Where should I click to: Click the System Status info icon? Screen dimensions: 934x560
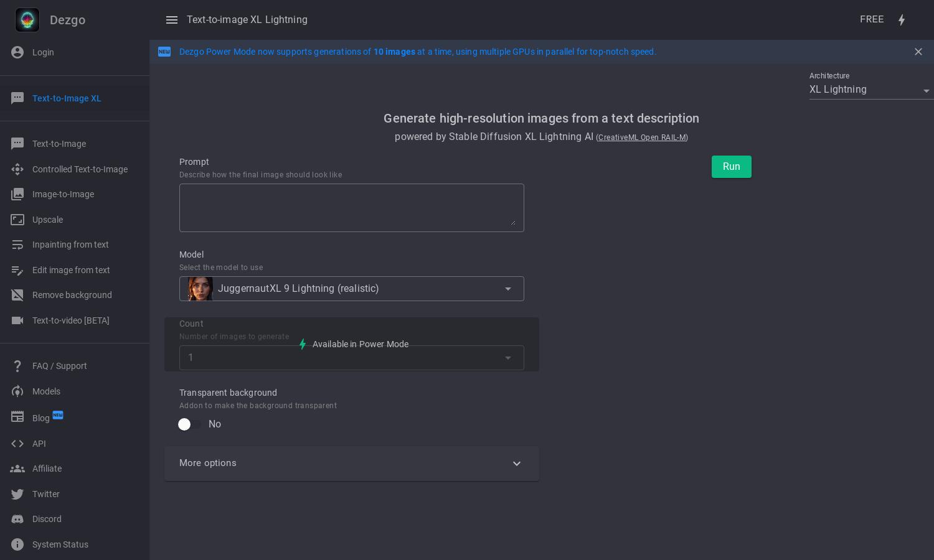click(x=17, y=544)
